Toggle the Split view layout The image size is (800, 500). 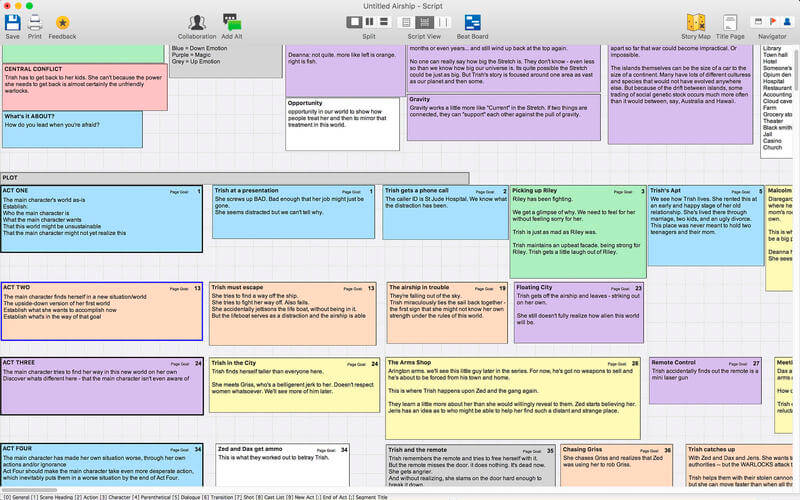tap(369, 22)
